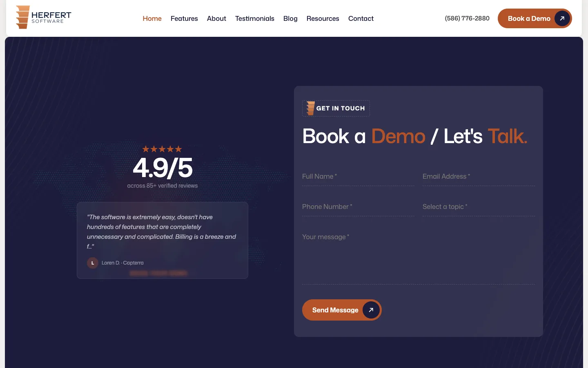Click the GET IN TOUCH label

341,108
